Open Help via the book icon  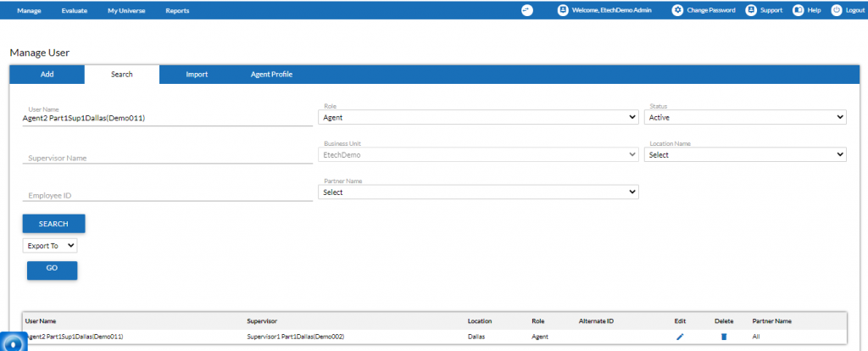pyautogui.click(x=798, y=10)
